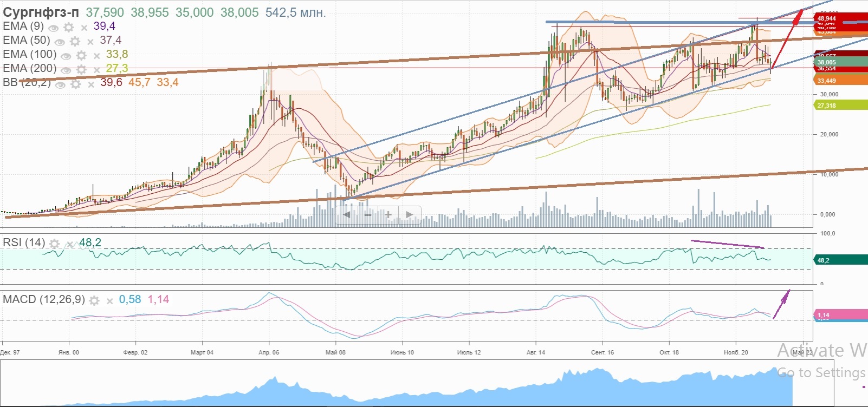Hide EMA (9) line via eye icon
This screenshot has height=407, width=868.
pyautogui.click(x=53, y=27)
